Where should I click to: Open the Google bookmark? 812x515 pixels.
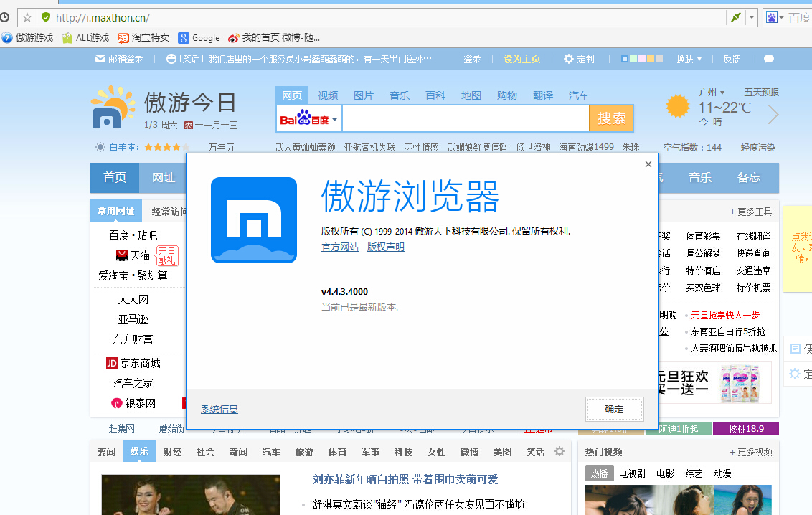pos(199,38)
